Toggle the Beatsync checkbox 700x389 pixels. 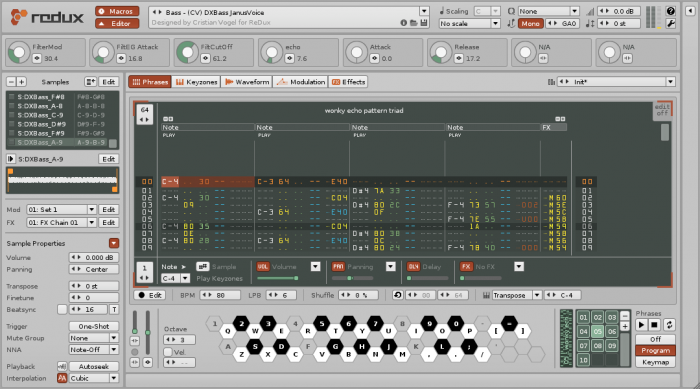62,310
